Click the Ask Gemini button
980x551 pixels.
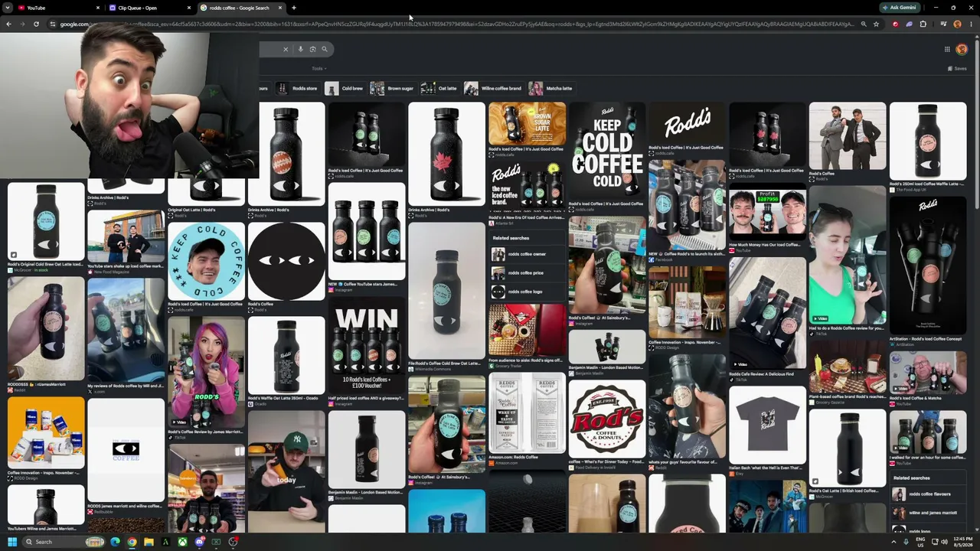[900, 8]
